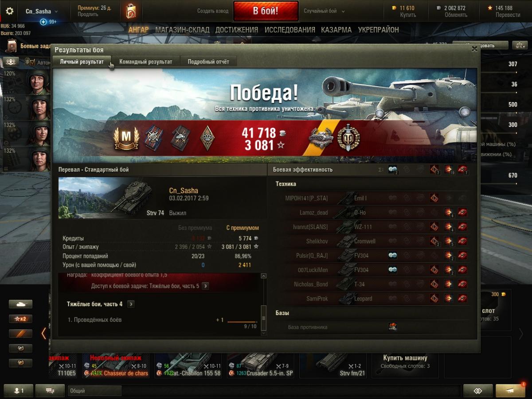This screenshot has height=399, width=532.
Task: Click the red В бой! button
Action: pos(266,11)
